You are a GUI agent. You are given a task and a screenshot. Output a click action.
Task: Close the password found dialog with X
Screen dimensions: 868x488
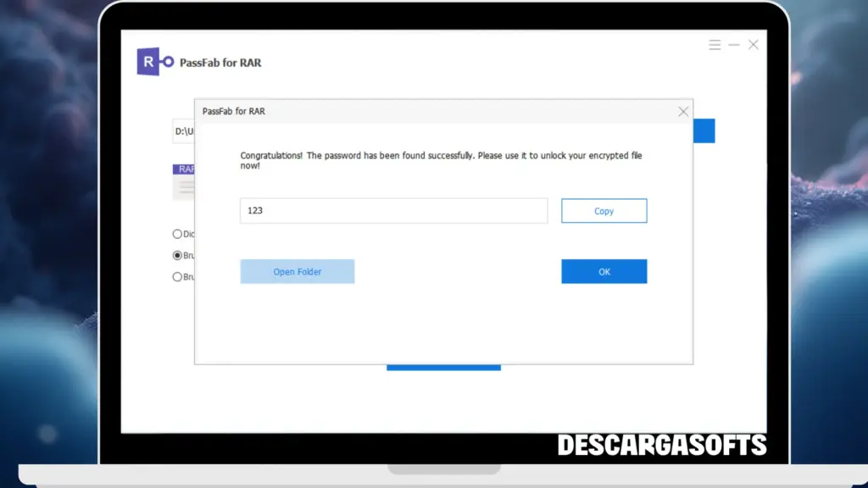(x=683, y=112)
